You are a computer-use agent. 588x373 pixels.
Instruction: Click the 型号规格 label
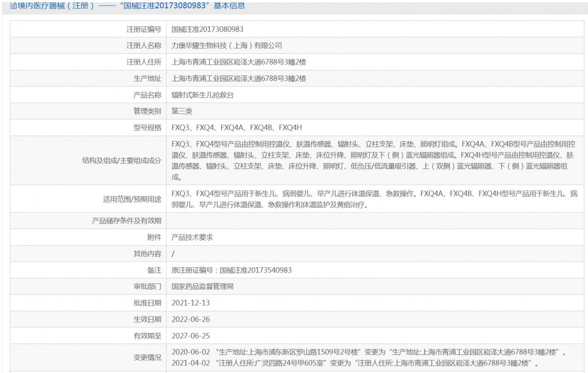pos(147,128)
